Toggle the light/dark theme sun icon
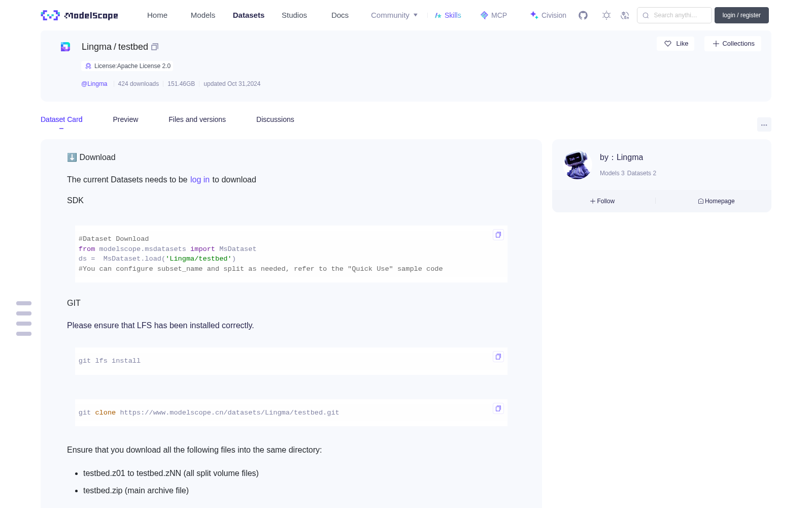This screenshot has width=812, height=508. coord(606,15)
